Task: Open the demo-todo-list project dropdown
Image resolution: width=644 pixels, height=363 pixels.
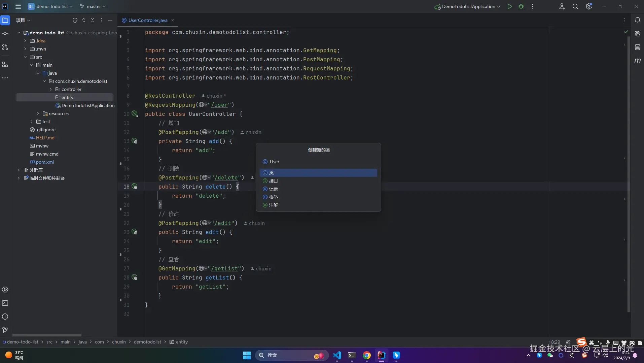Action: 50,6
